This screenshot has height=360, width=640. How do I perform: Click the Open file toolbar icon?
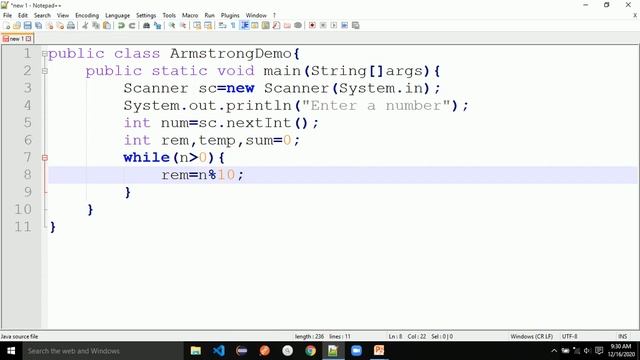click(17, 25)
